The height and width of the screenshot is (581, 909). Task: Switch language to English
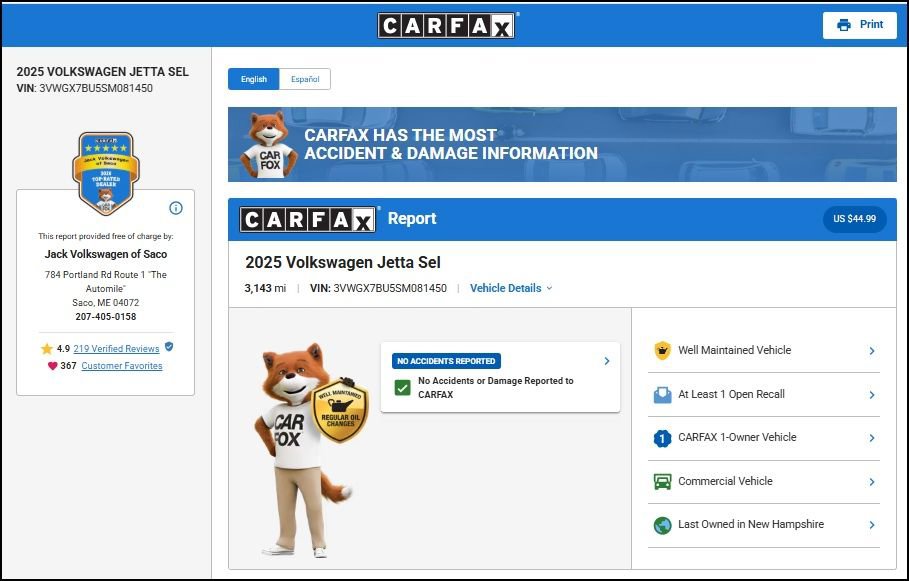tap(253, 79)
